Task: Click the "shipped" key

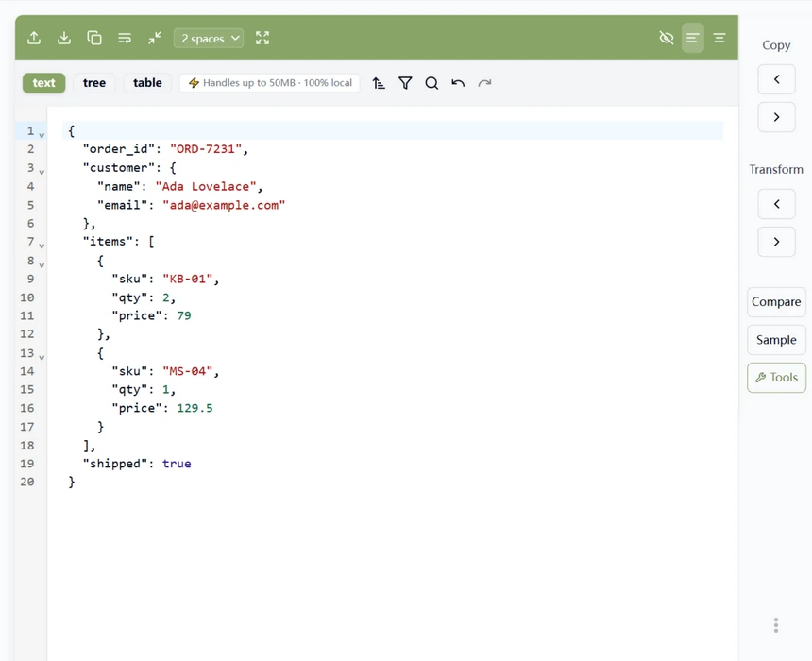Action: pos(115,464)
